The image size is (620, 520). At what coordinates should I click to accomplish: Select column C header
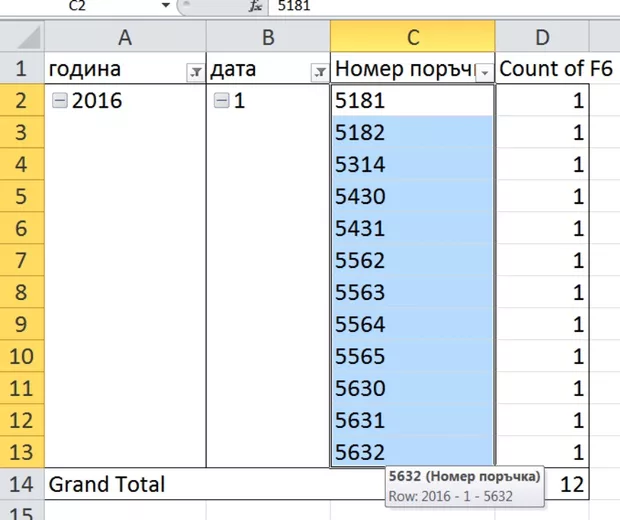pyautogui.click(x=413, y=36)
